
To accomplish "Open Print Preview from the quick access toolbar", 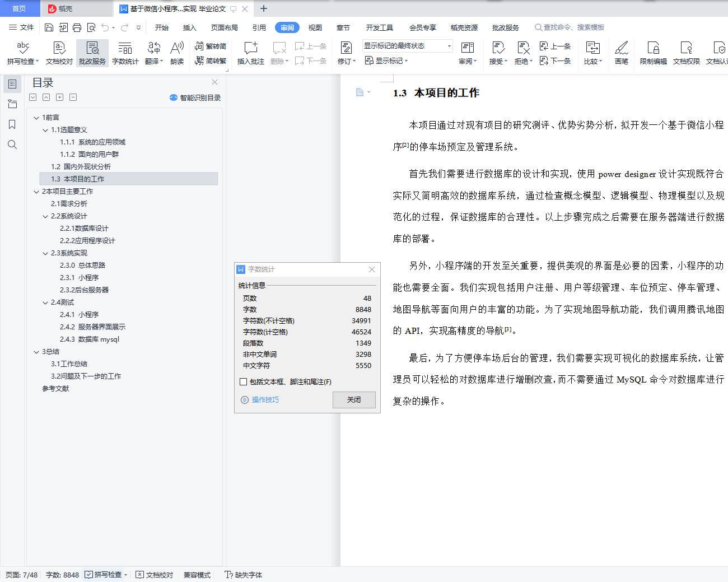I will pos(91,27).
